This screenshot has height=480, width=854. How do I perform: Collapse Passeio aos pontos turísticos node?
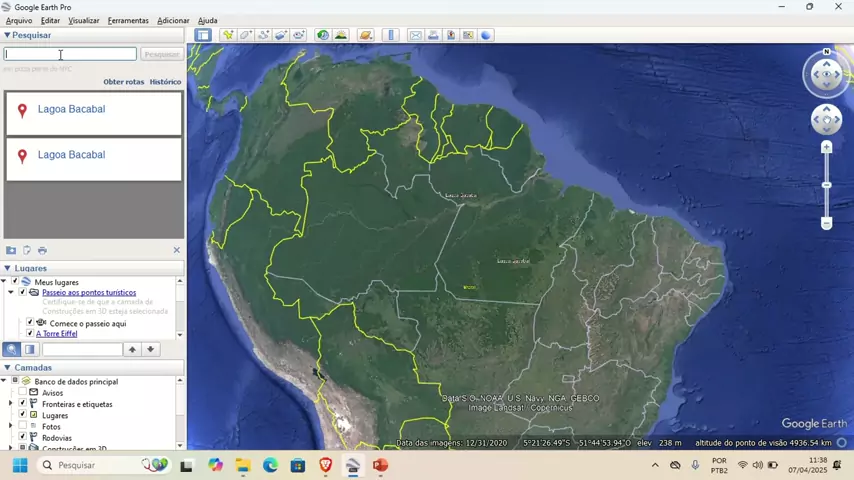click(11, 292)
